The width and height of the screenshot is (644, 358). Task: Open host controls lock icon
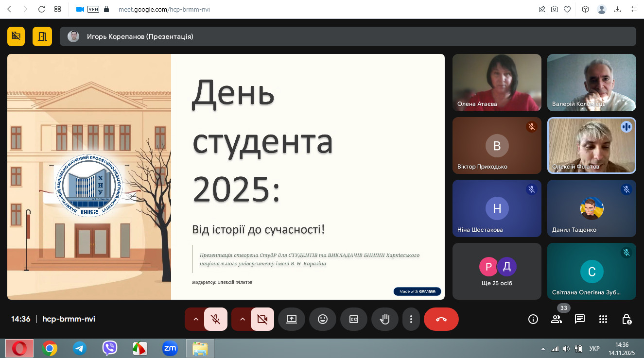(x=627, y=319)
